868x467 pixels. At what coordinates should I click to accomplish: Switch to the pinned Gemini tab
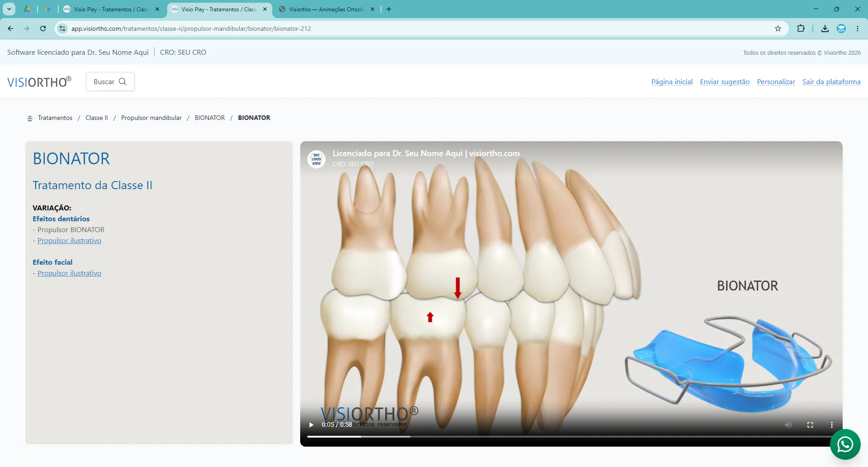[x=47, y=9]
